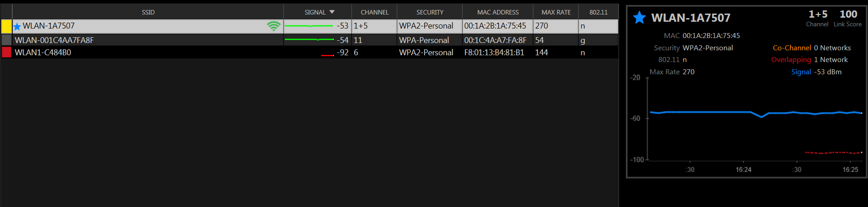Image resolution: width=868 pixels, height=207 pixels.
Task: Toggle the red color box of WLAN1-C484B0
Action: coord(6,52)
